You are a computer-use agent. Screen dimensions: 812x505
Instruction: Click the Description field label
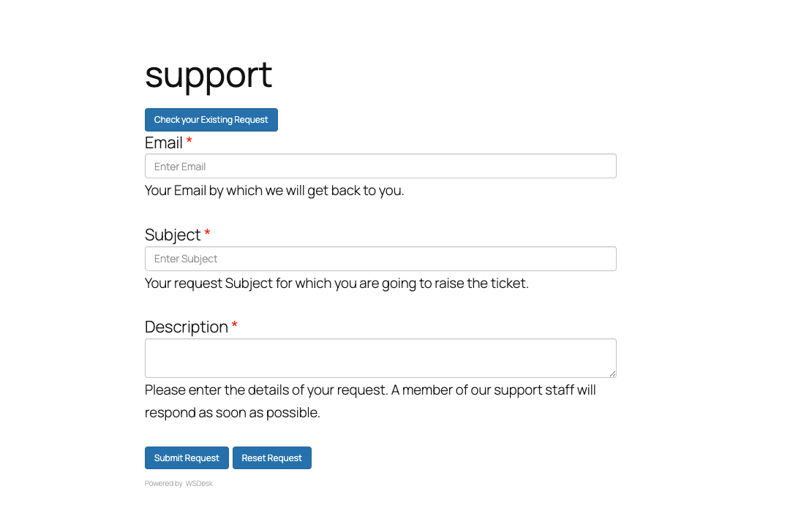(x=187, y=327)
